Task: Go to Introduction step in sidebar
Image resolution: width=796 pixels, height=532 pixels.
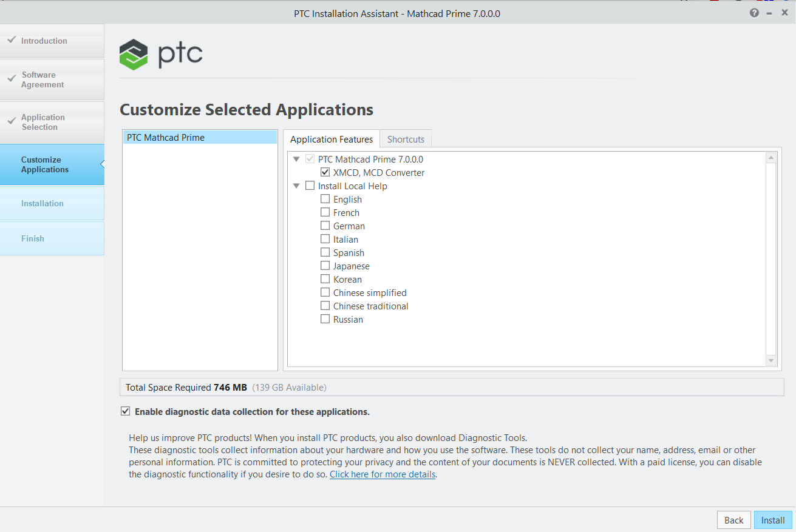Action: click(44, 41)
